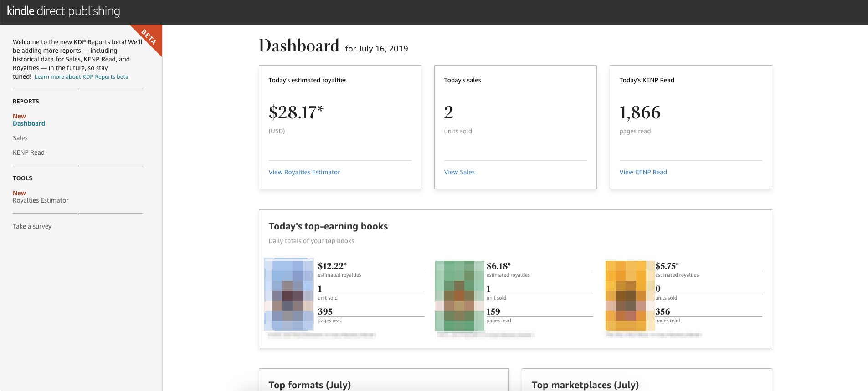The height and width of the screenshot is (391, 868).
Task: Open the Royalties Estimator tool in sidebar
Action: click(41, 200)
